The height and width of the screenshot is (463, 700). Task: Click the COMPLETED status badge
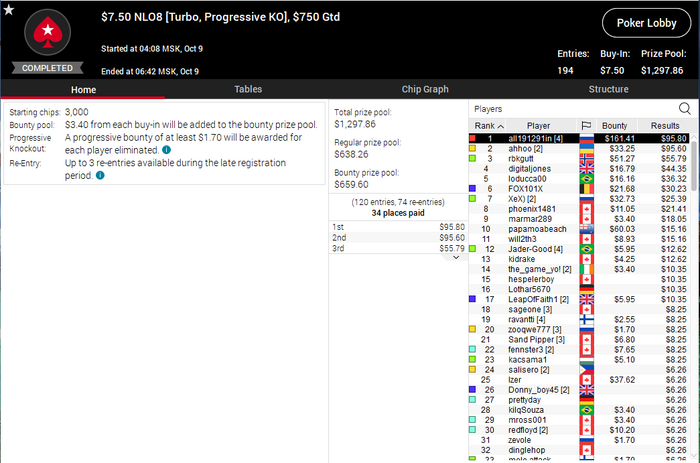[47, 68]
